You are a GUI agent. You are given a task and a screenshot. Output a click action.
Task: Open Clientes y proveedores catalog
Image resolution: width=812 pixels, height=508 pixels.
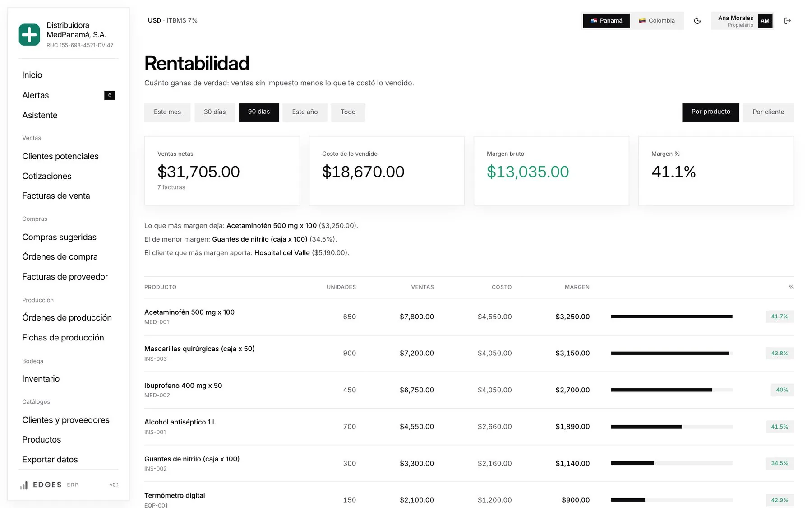pyautogui.click(x=66, y=420)
